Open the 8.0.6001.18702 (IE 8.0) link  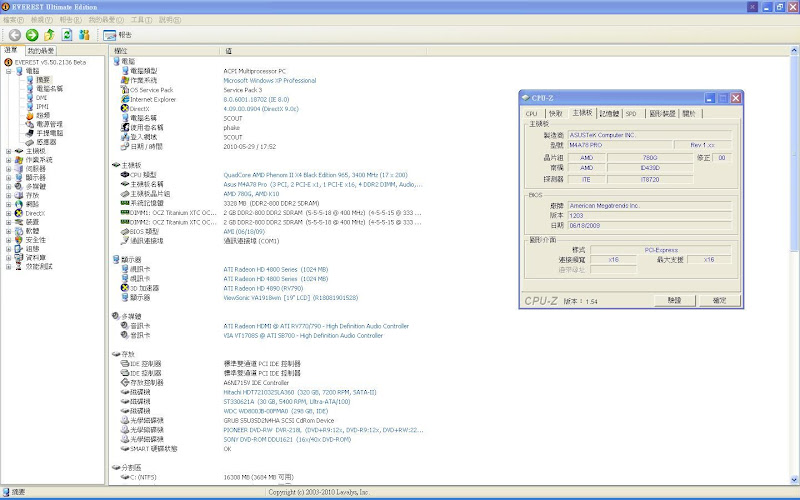[x=256, y=99]
